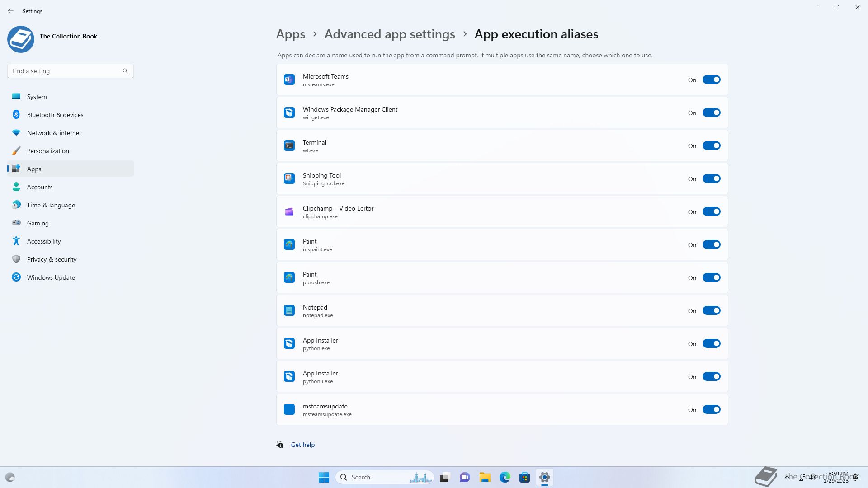Click The Collection Book account name
Viewport: 868px width, 488px height.
click(70, 36)
